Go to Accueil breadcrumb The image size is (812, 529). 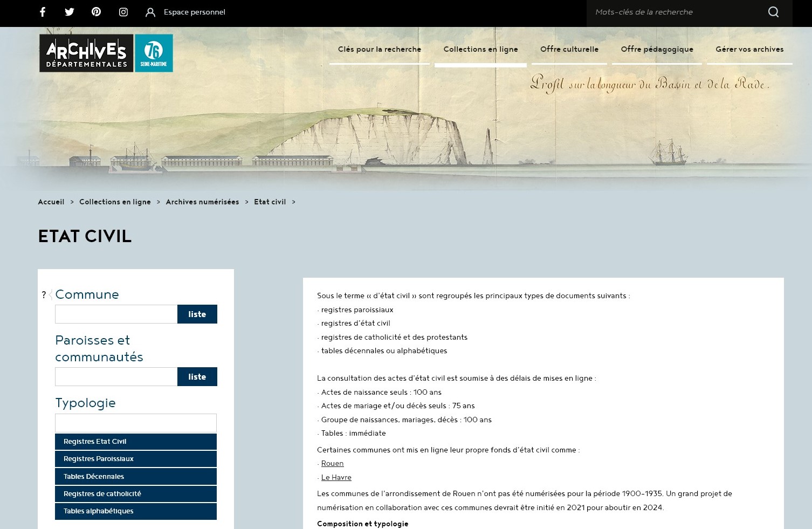point(51,202)
